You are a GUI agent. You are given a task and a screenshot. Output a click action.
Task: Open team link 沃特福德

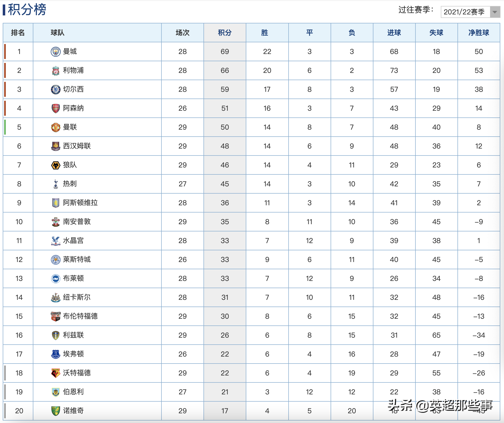tap(77, 373)
